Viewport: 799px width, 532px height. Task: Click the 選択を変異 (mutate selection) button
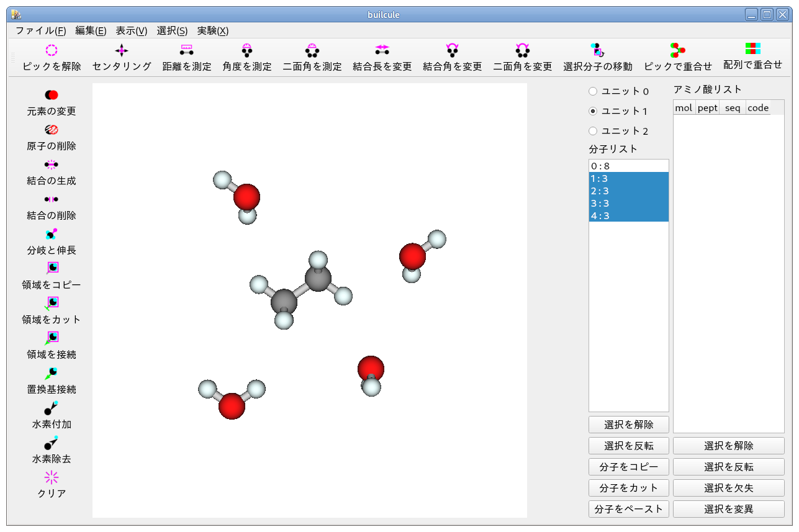pos(728,508)
